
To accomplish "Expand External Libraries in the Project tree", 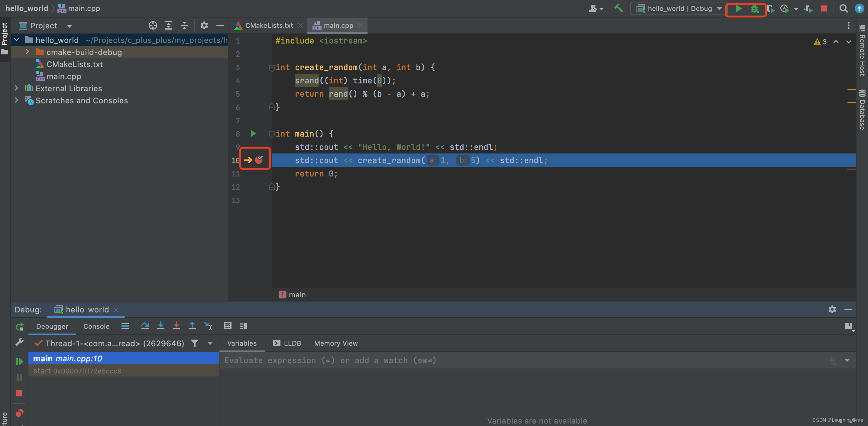I will point(16,88).
